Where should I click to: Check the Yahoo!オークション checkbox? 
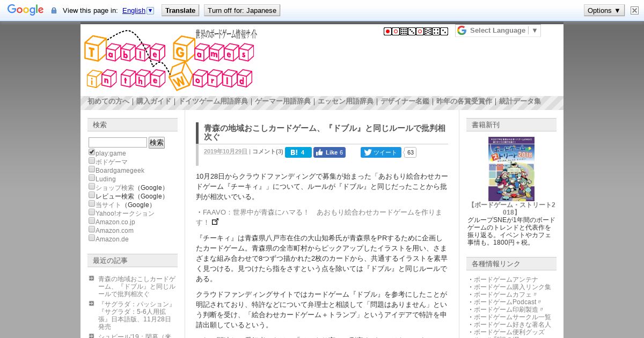[92, 212]
